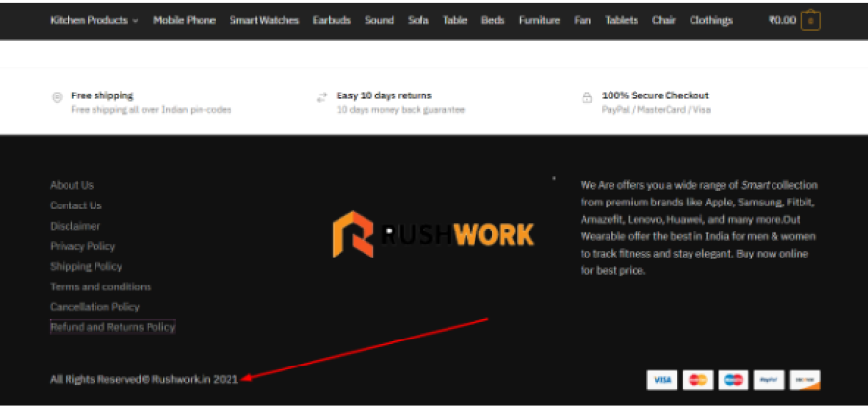This screenshot has height=407, width=868.
Task: Open the Shipping Policy link
Action: [86, 266]
